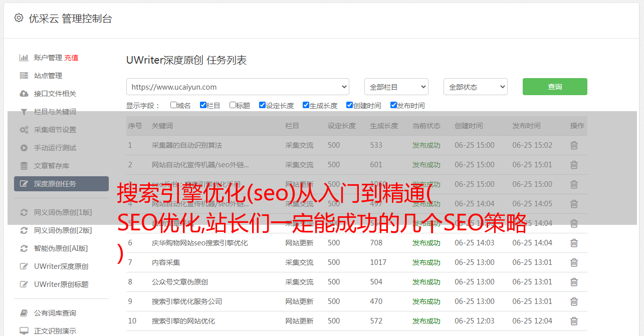Enable the 标题 field checkbox
Viewport: 644px width, 336px height.
pyautogui.click(x=233, y=105)
